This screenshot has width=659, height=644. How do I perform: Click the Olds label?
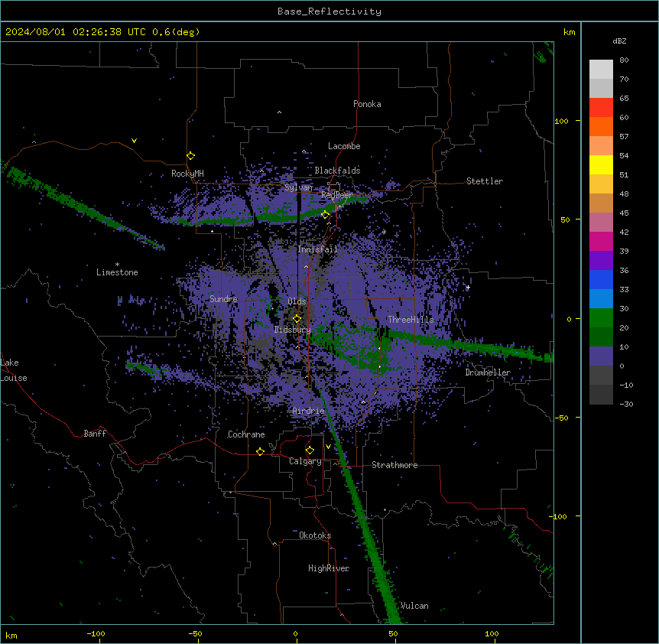(x=297, y=301)
